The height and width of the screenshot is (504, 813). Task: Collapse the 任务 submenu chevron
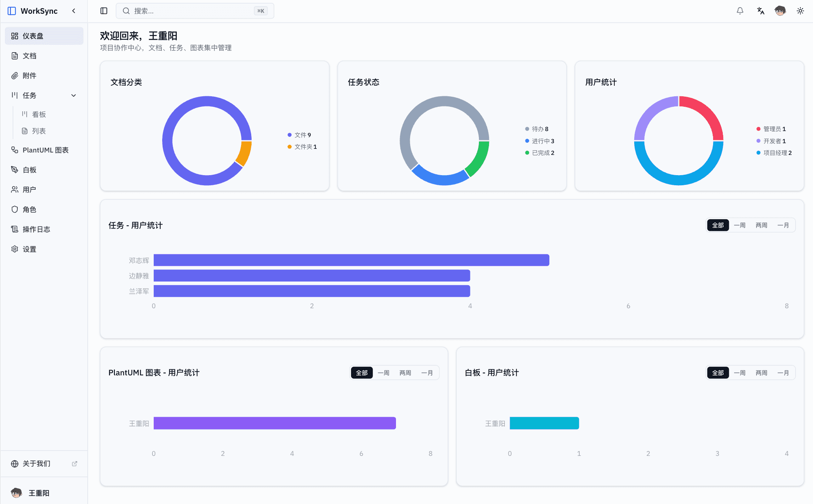point(74,95)
